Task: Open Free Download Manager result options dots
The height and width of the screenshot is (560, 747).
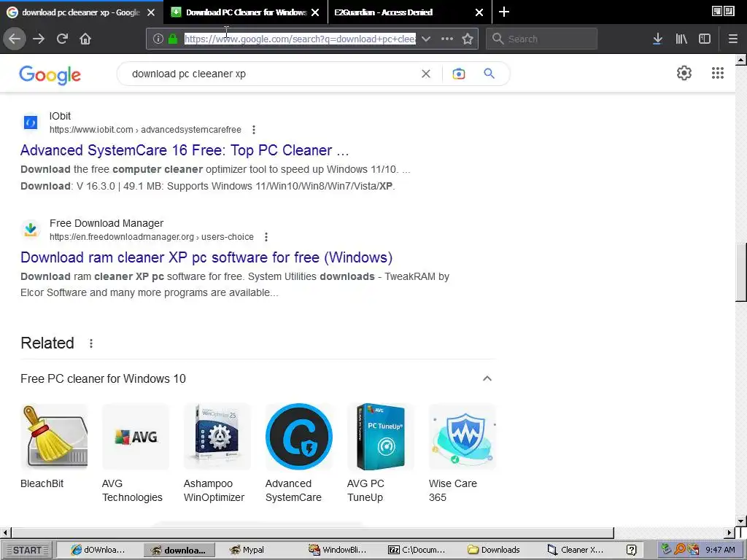Action: click(x=266, y=237)
